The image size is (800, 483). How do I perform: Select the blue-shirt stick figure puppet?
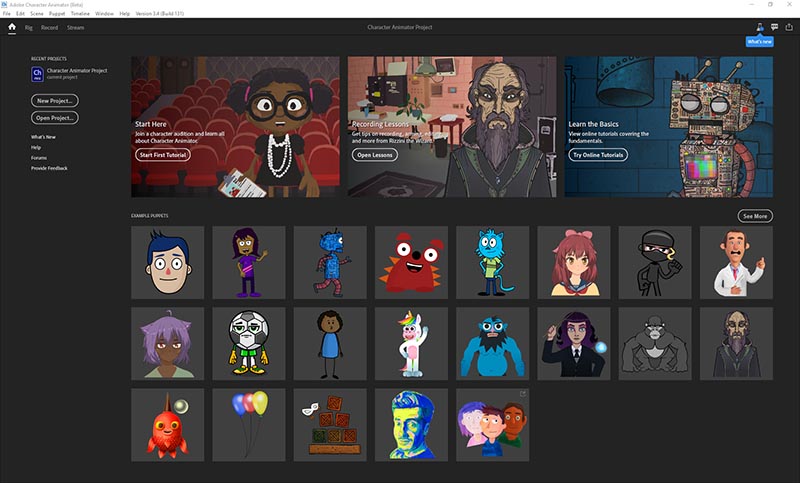[x=330, y=344]
